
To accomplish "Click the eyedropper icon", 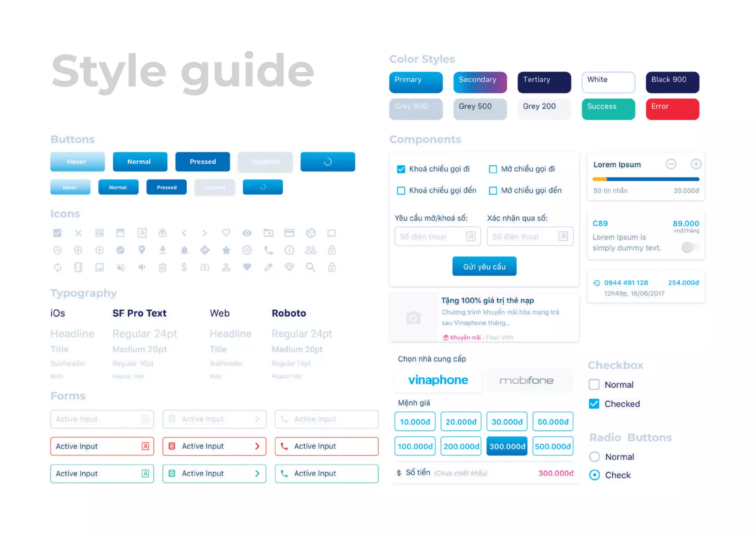I will tap(268, 267).
